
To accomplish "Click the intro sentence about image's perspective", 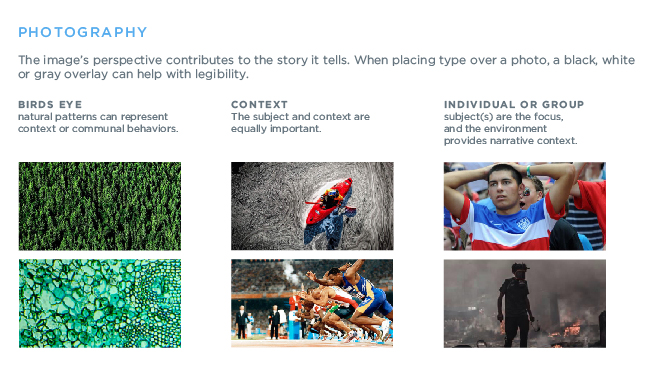I will 184,60.
